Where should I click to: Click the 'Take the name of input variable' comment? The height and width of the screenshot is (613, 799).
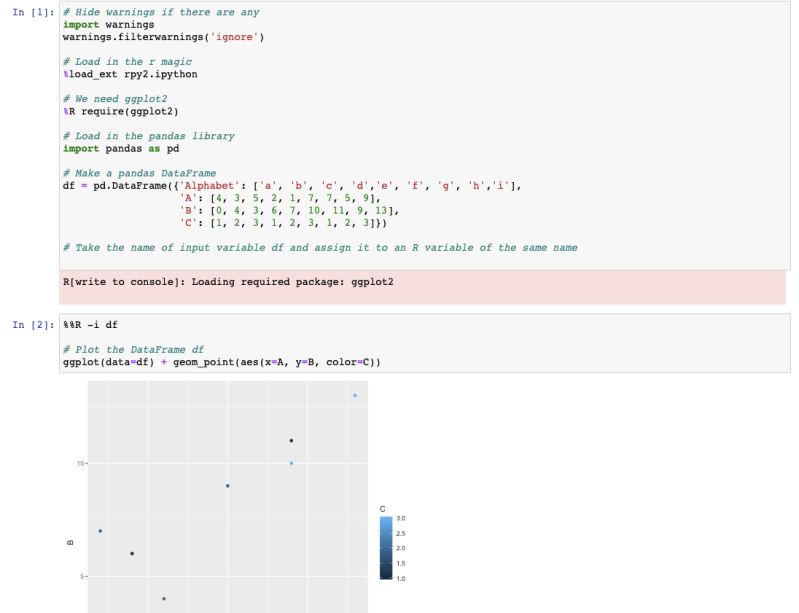tap(320, 248)
